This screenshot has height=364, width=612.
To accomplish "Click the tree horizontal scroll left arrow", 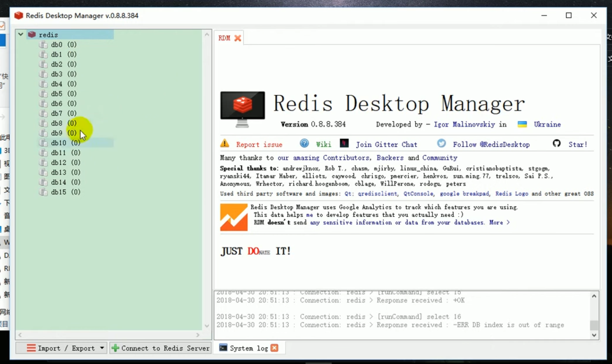I will [20, 335].
